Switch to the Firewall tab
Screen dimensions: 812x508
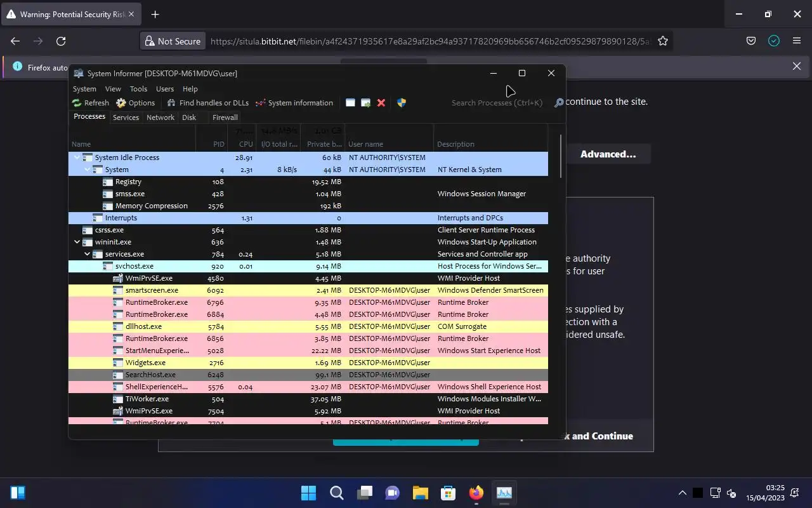[225, 117]
